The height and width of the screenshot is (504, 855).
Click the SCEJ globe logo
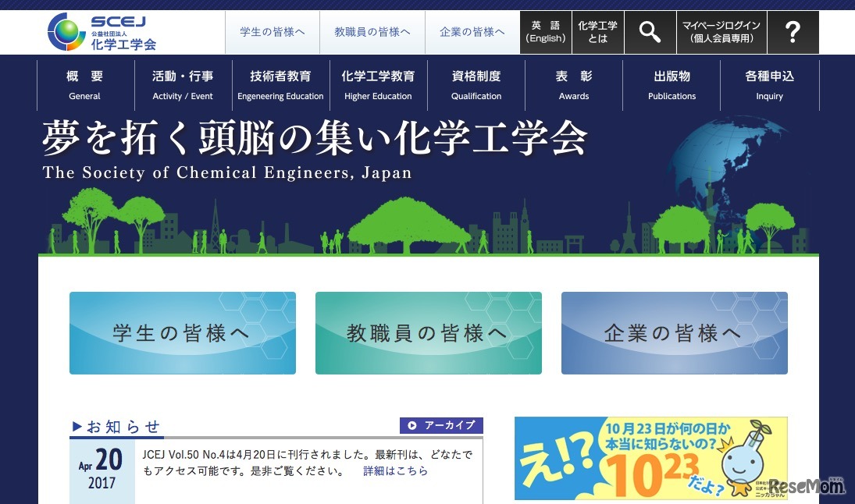click(x=66, y=32)
